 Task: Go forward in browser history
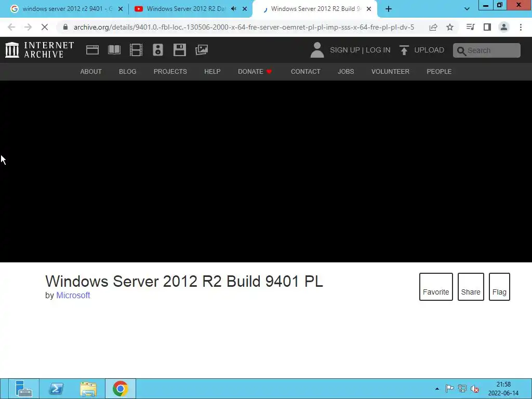(x=28, y=27)
